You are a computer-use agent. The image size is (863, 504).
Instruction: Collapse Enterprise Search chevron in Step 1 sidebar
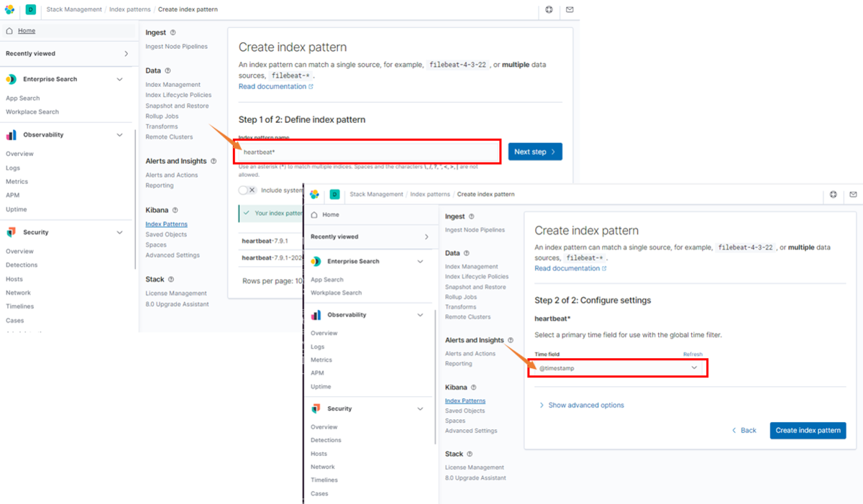pos(119,79)
